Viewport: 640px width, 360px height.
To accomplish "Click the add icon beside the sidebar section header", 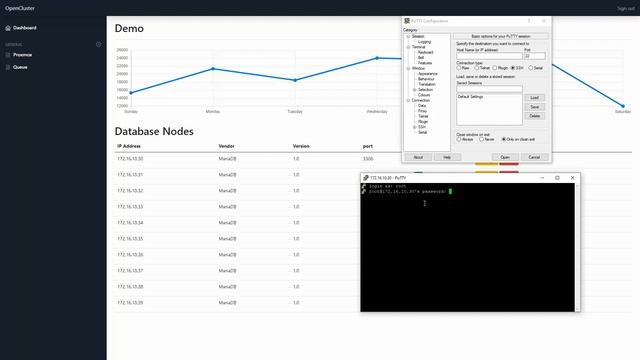I will pos(98,44).
